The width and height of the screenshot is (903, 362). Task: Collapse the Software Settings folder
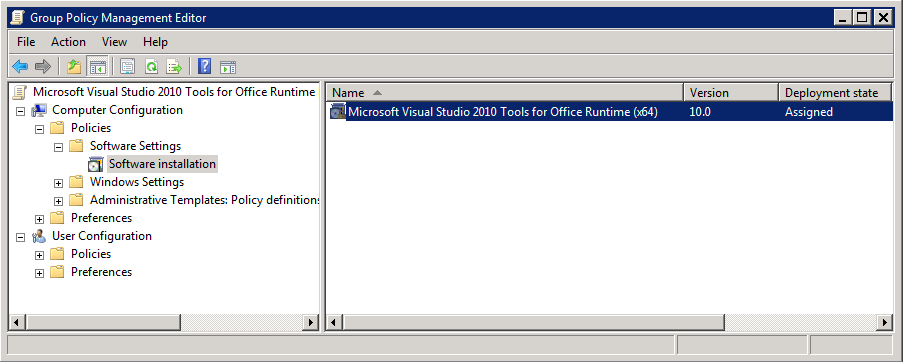click(x=58, y=147)
